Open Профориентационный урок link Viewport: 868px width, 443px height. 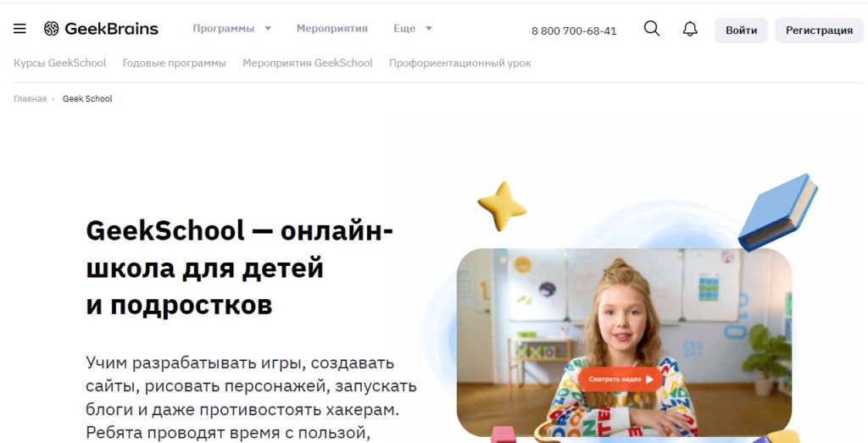[460, 63]
